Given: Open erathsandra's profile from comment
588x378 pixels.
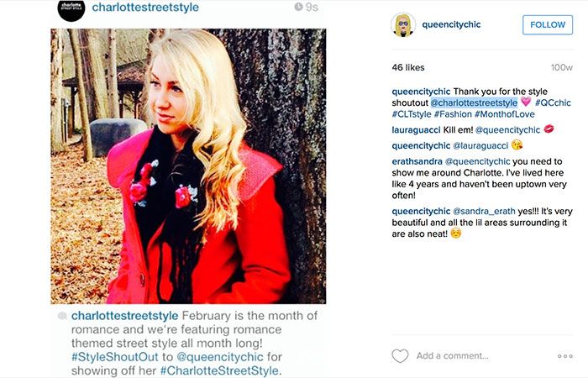Looking at the screenshot, I should point(417,161).
